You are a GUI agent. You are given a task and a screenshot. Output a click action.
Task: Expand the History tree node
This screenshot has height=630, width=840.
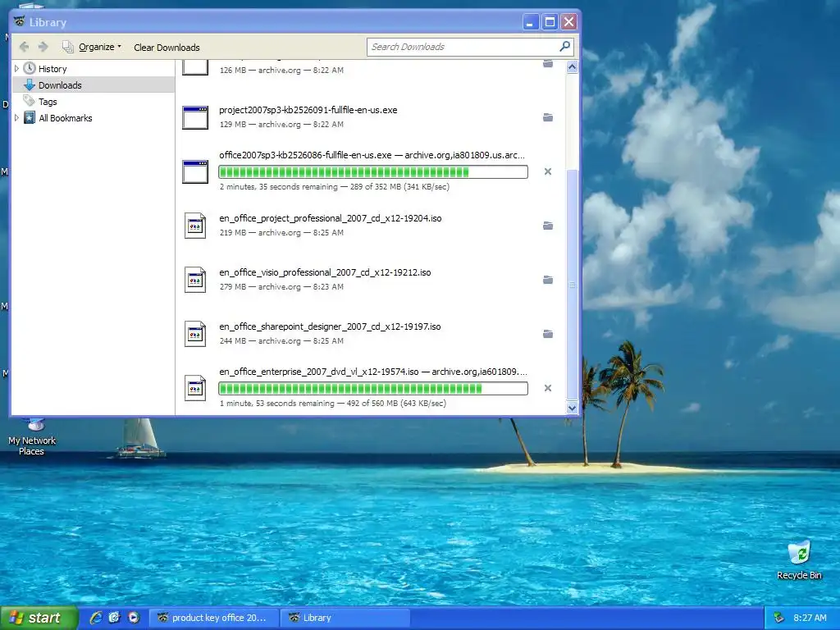coord(16,69)
